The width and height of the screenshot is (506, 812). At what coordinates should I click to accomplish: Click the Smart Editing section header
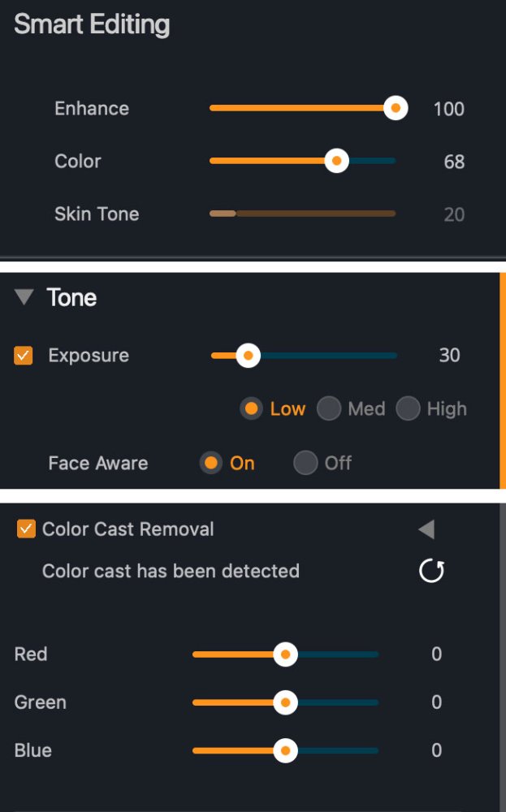tap(92, 24)
